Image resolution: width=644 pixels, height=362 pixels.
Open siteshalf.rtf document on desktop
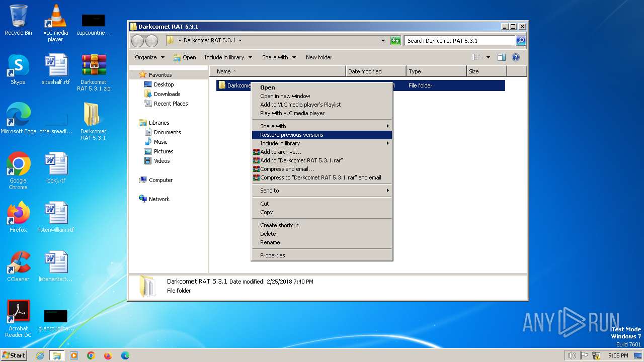(56, 69)
